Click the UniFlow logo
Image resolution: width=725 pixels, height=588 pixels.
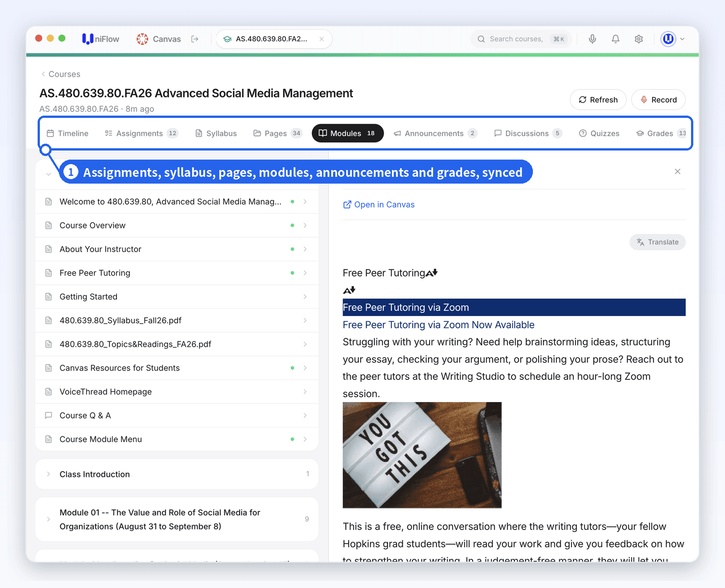tap(101, 39)
